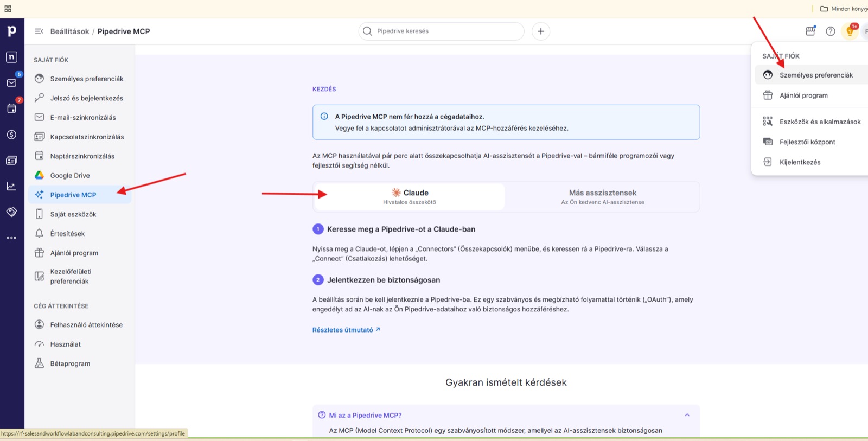Viewport: 868px width, 441px height.
Task: Switch to the Más asszisztensek tab
Action: pyautogui.click(x=602, y=197)
